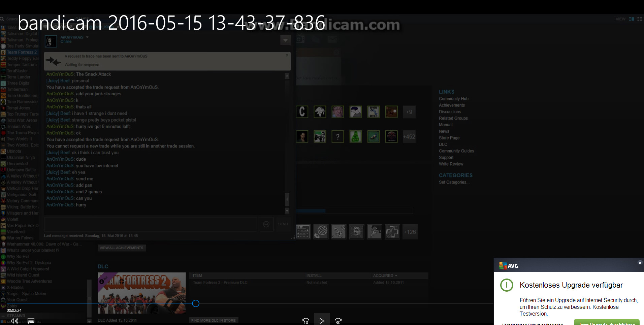This screenshot has height=325, width=644.
Task: Open the chat window options dropdown
Action: [x=285, y=40]
